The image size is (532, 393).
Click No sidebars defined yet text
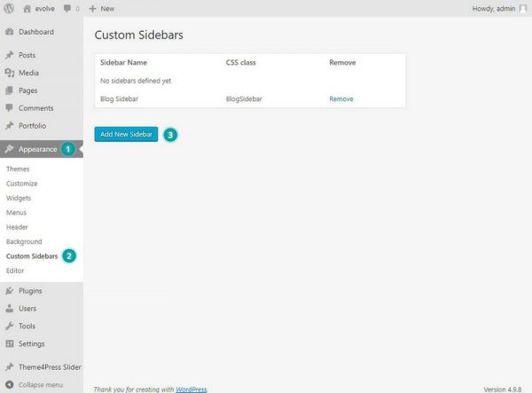[136, 81]
